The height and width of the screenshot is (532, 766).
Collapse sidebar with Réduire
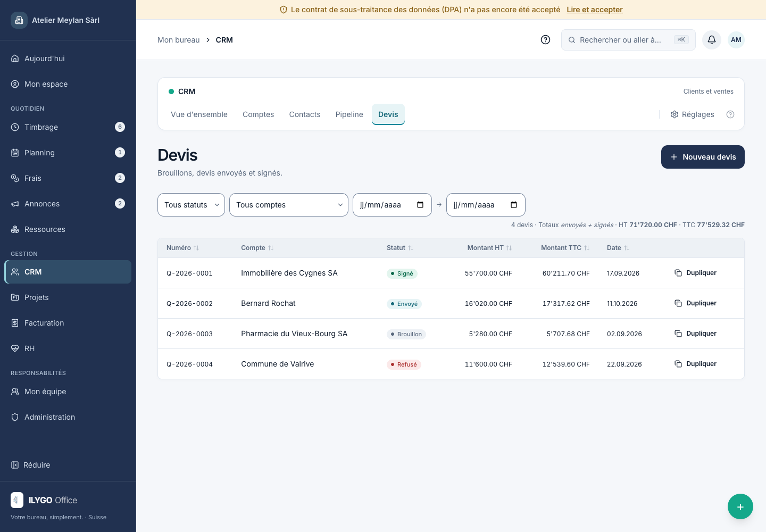point(31,465)
